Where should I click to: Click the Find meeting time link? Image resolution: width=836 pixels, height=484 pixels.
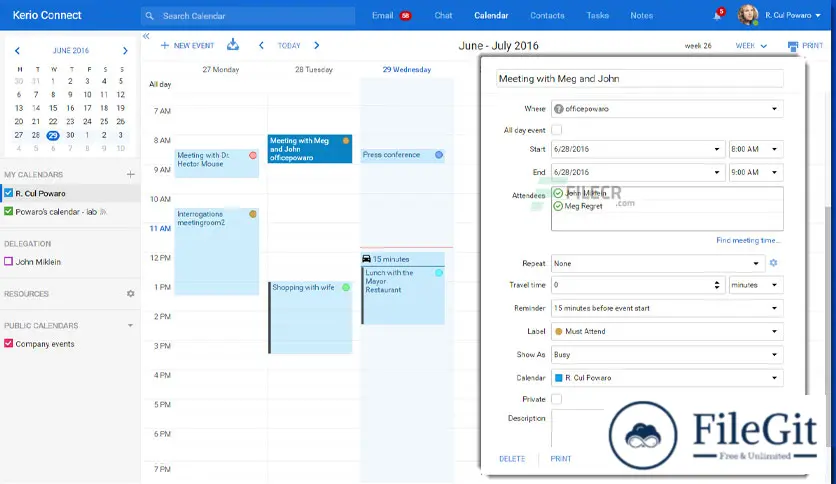point(748,240)
